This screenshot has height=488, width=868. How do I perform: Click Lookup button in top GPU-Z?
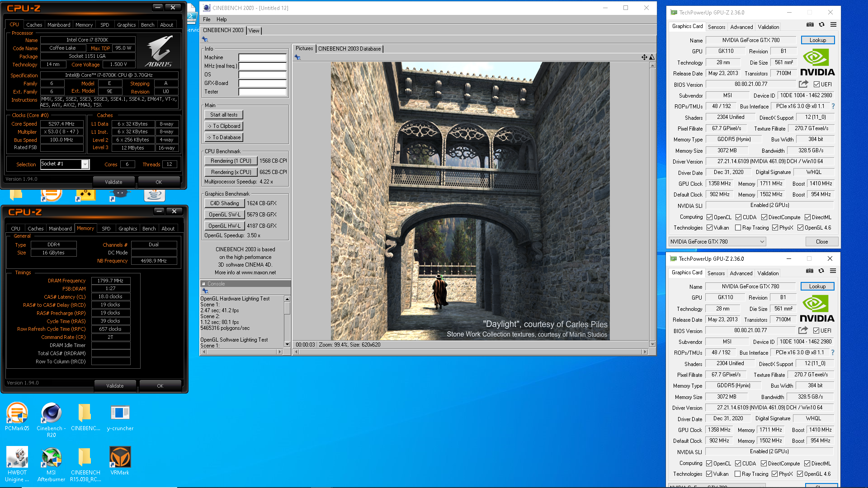click(817, 40)
